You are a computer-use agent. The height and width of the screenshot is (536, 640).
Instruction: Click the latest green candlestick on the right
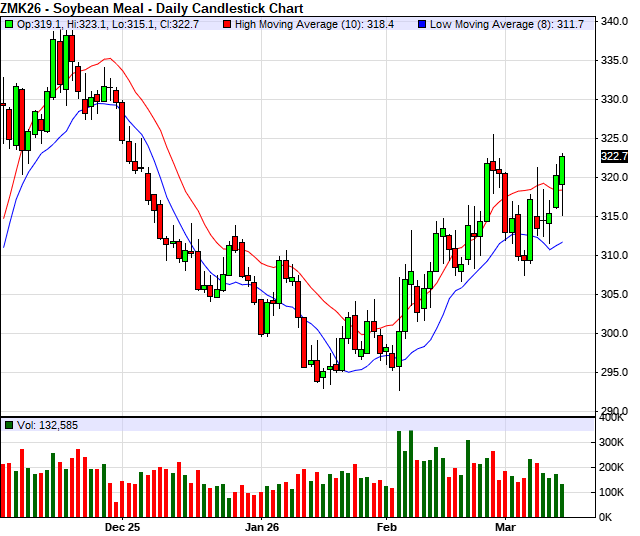click(562, 170)
